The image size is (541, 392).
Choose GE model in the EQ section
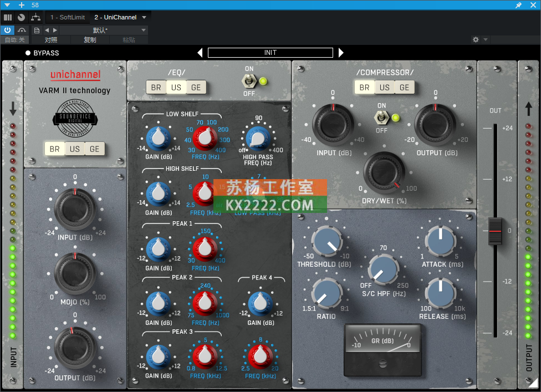(196, 88)
